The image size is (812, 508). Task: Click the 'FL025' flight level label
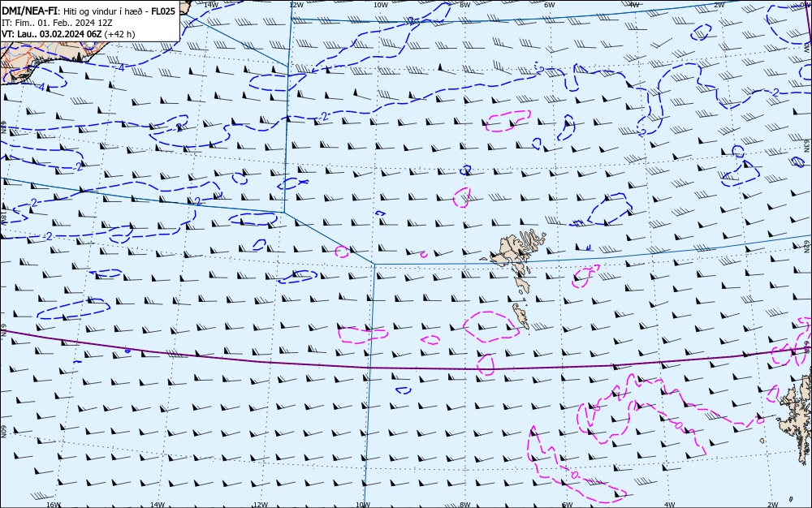click(x=163, y=11)
